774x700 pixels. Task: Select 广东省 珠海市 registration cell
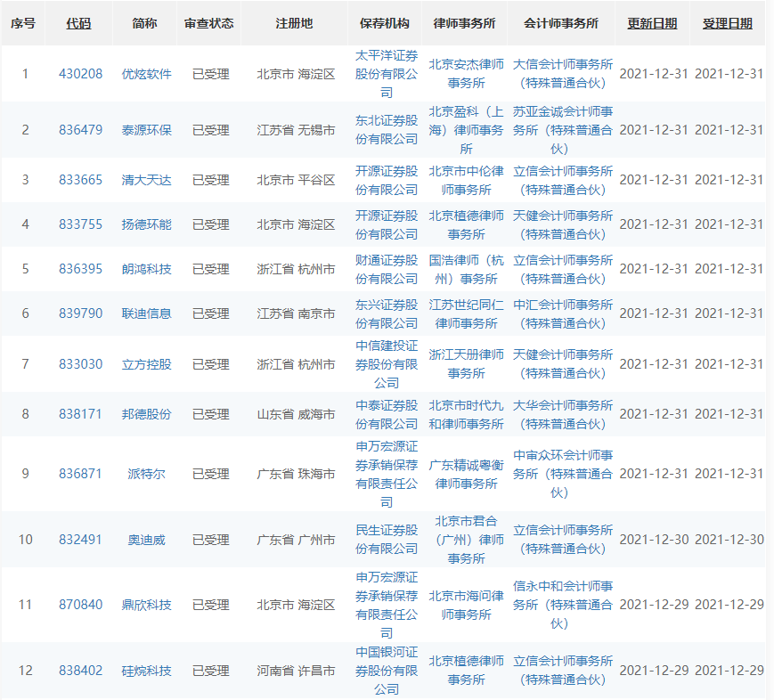click(x=296, y=474)
